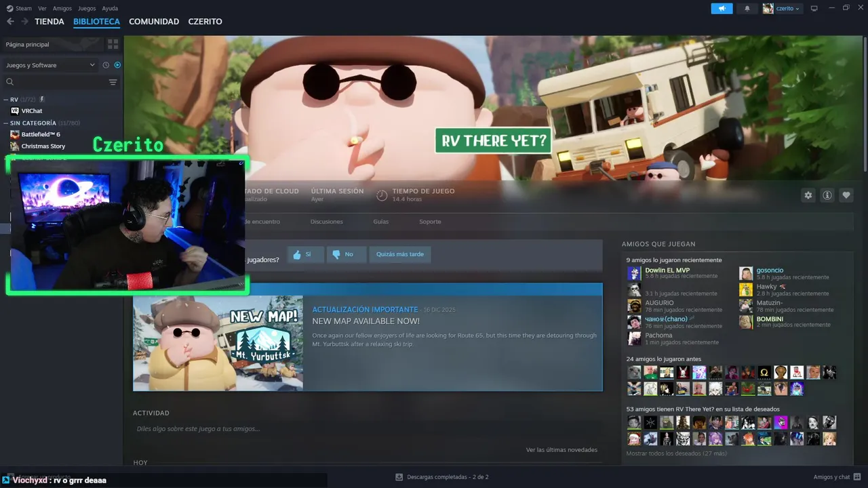The height and width of the screenshot is (488, 868).
Task: Go to the TIENDA tab
Action: coord(50,22)
